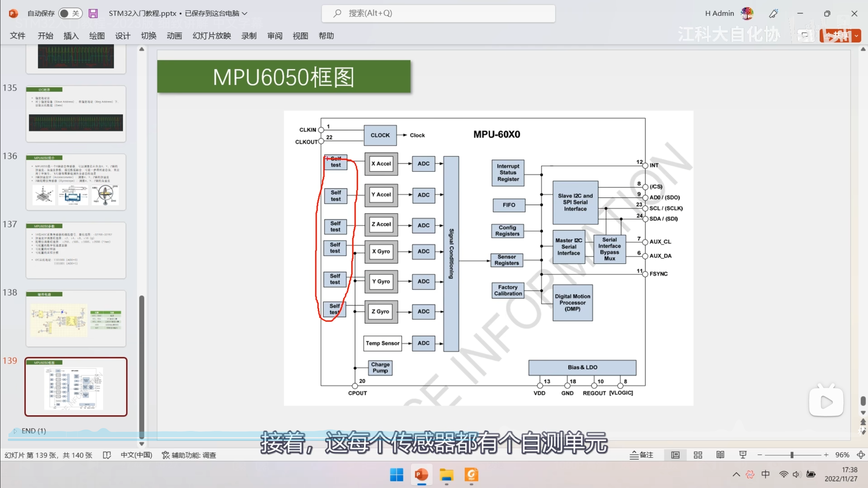Fit slide to current window icon

[861, 455]
